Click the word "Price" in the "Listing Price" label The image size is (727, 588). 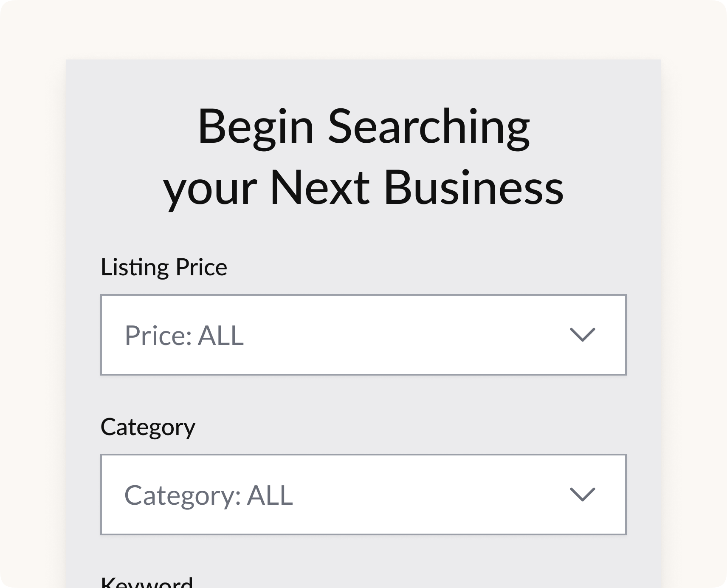[201, 267]
